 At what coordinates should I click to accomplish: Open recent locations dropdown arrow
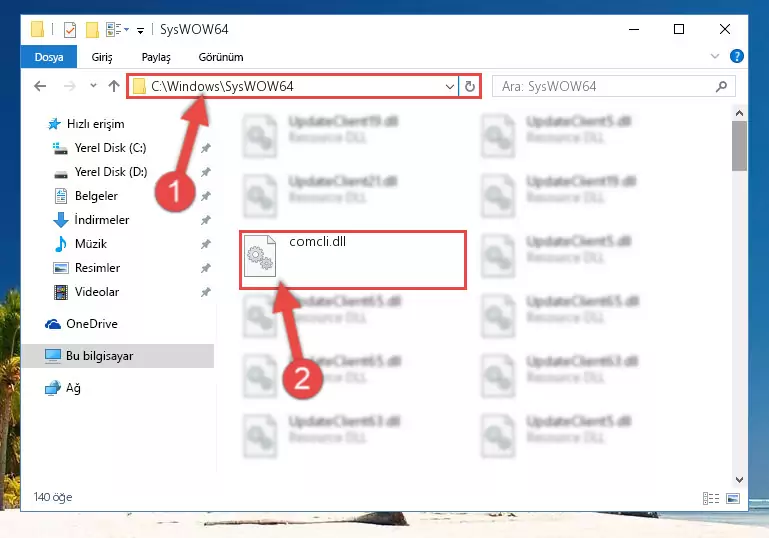tap(93, 86)
